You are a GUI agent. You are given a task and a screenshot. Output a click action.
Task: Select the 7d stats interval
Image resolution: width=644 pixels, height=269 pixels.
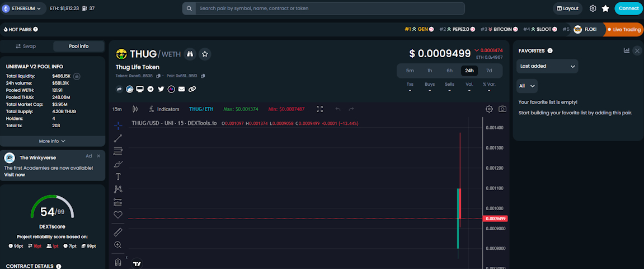point(489,71)
